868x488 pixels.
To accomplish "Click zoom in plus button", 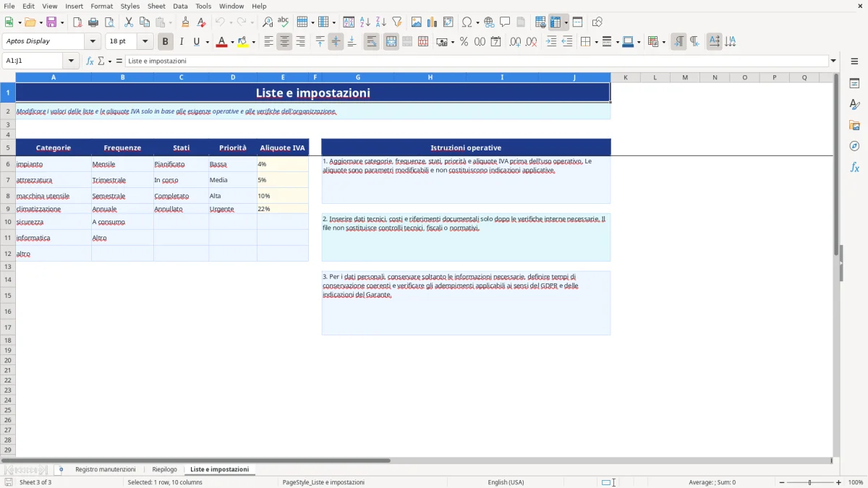I will tap(838, 482).
